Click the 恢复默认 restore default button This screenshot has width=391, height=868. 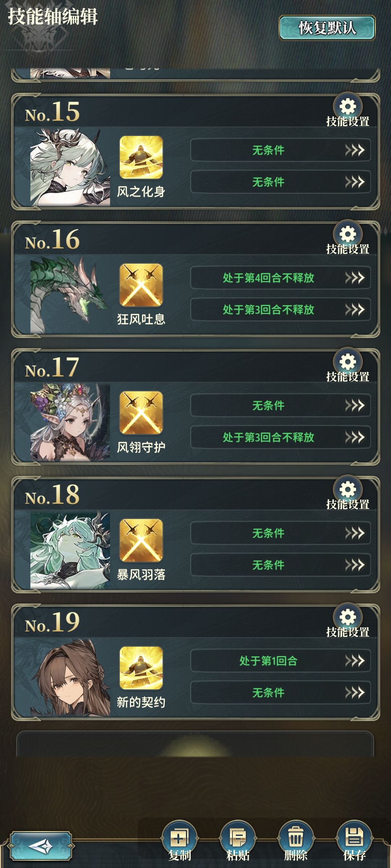pos(327,27)
